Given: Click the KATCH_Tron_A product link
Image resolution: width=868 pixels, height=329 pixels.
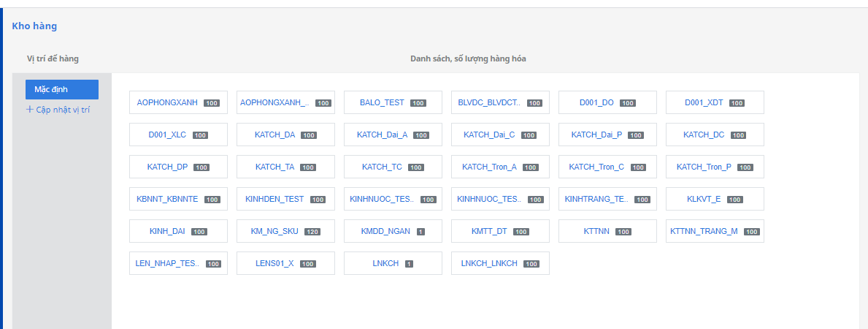Looking at the screenshot, I should pyautogui.click(x=489, y=167).
